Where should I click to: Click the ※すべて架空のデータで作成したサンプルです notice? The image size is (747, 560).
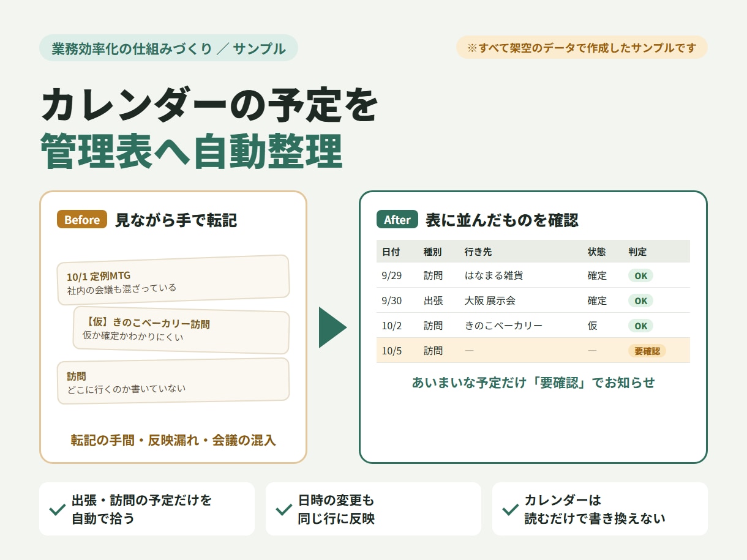pyautogui.click(x=582, y=48)
